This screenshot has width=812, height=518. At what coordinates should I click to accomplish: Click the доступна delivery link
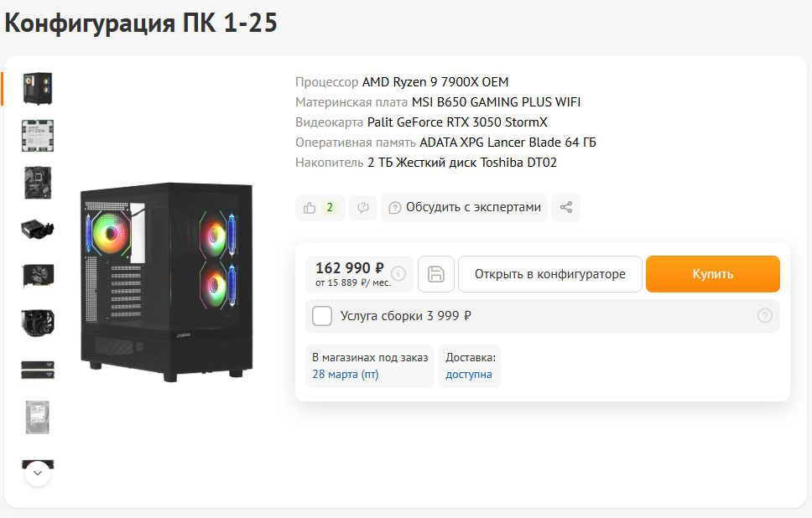point(469,374)
